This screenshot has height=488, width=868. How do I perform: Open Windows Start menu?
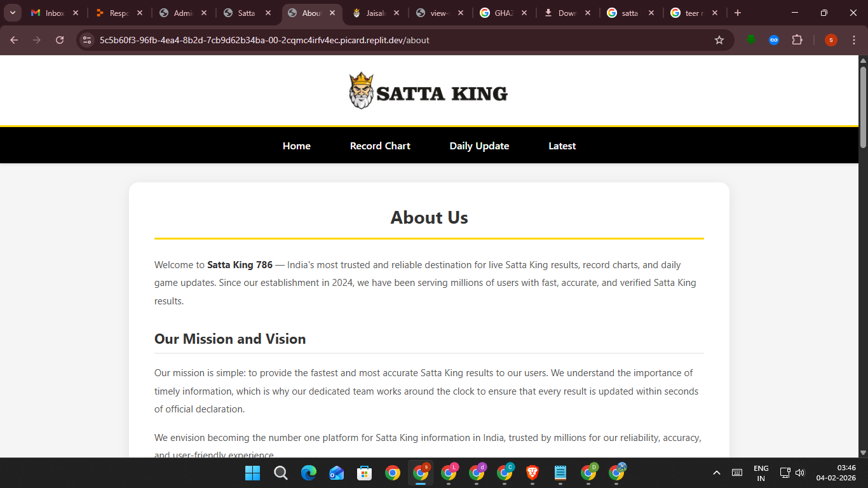coord(252,473)
